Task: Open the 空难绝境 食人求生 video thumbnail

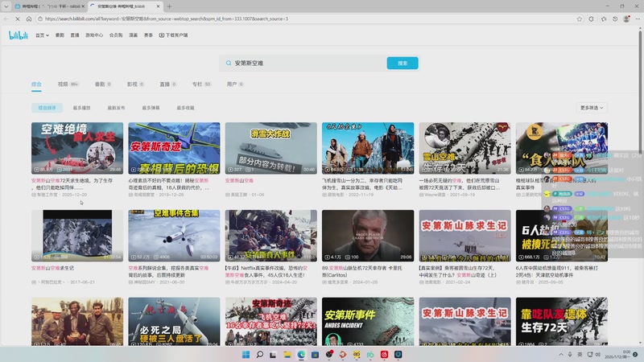Action: [77, 148]
